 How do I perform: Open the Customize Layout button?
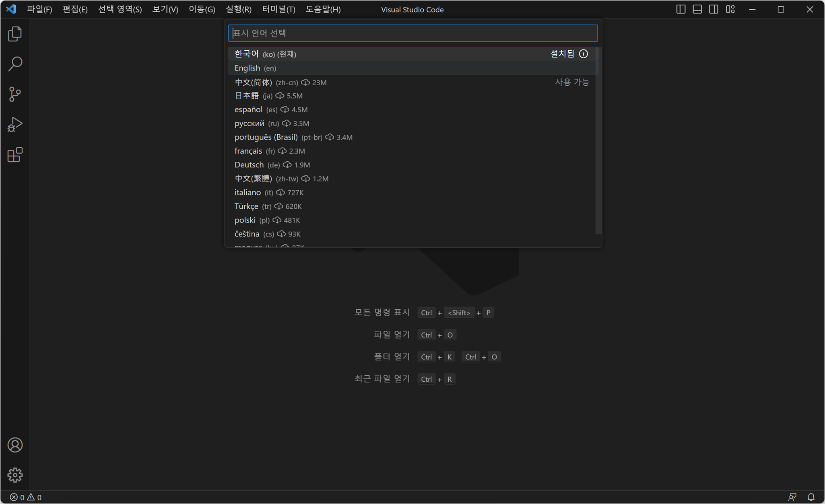(730, 9)
